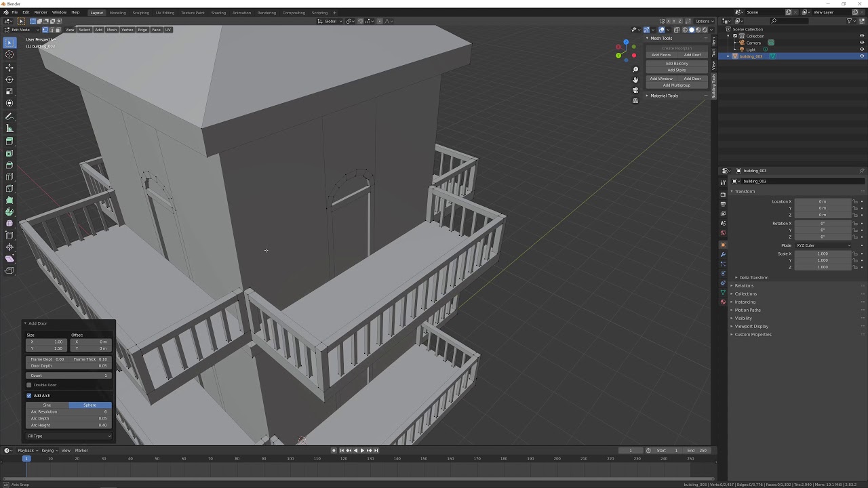The height and width of the screenshot is (488, 868).
Task: Enable vertex select mode
Action: click(x=45, y=30)
